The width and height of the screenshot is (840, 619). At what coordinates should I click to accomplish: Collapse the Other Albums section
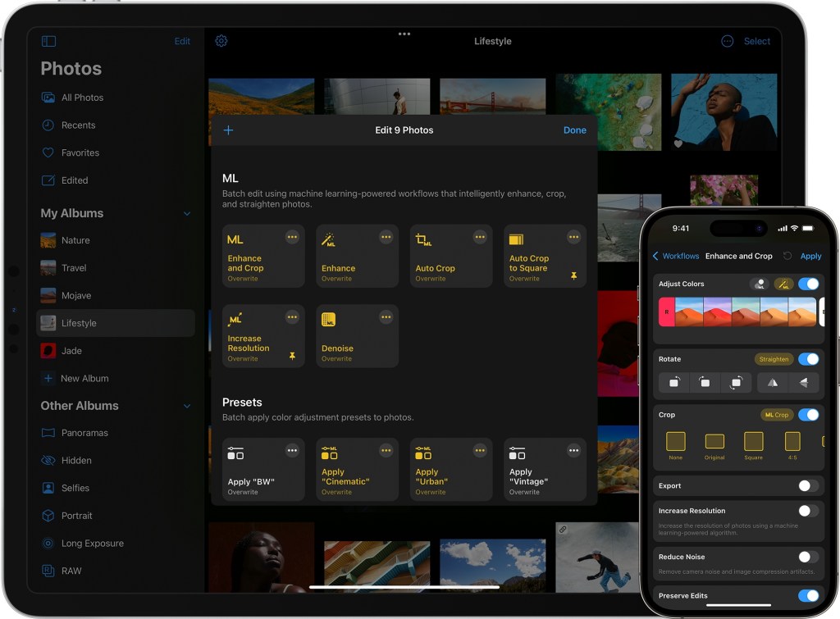(187, 406)
